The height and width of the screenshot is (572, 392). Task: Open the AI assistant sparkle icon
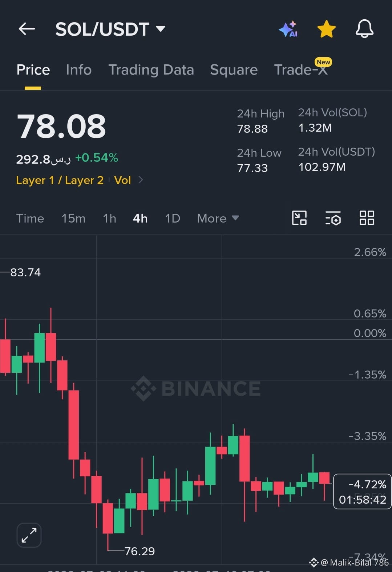click(288, 29)
